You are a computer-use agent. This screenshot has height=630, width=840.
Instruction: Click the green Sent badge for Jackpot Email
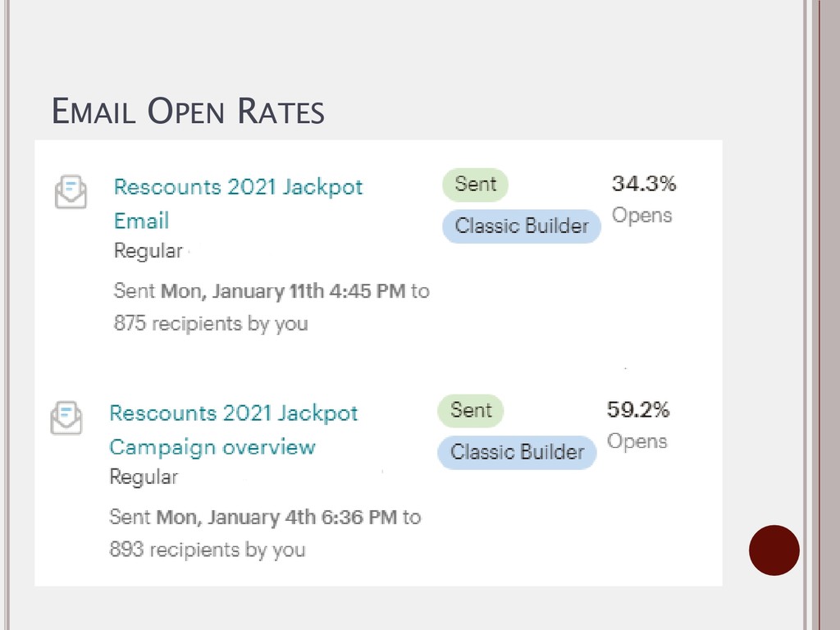(x=475, y=185)
